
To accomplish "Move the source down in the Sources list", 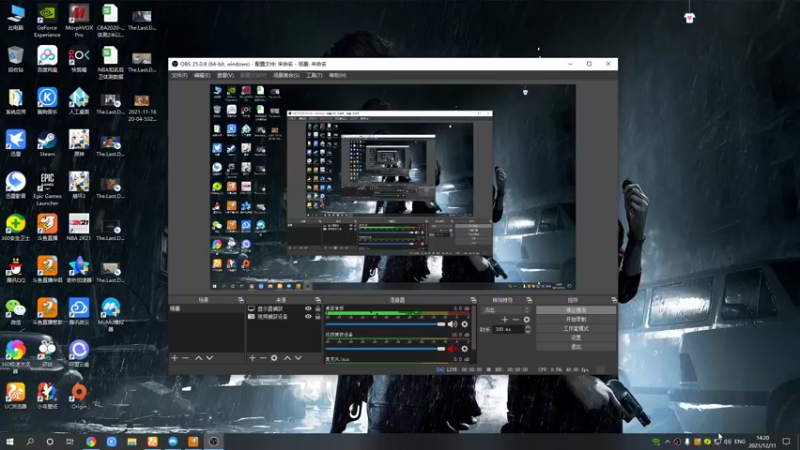I will click(298, 358).
